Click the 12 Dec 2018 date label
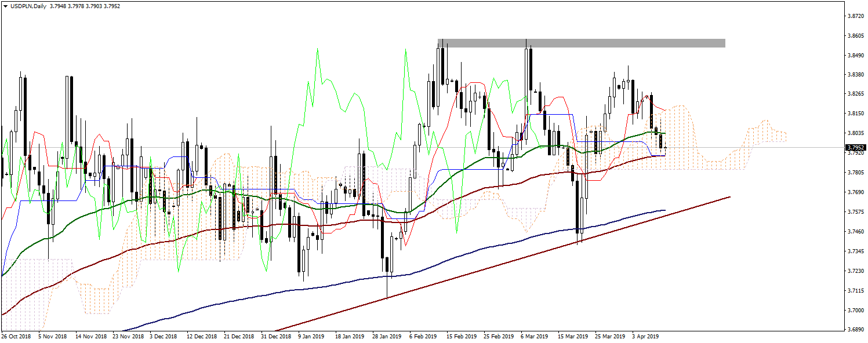 (x=201, y=336)
